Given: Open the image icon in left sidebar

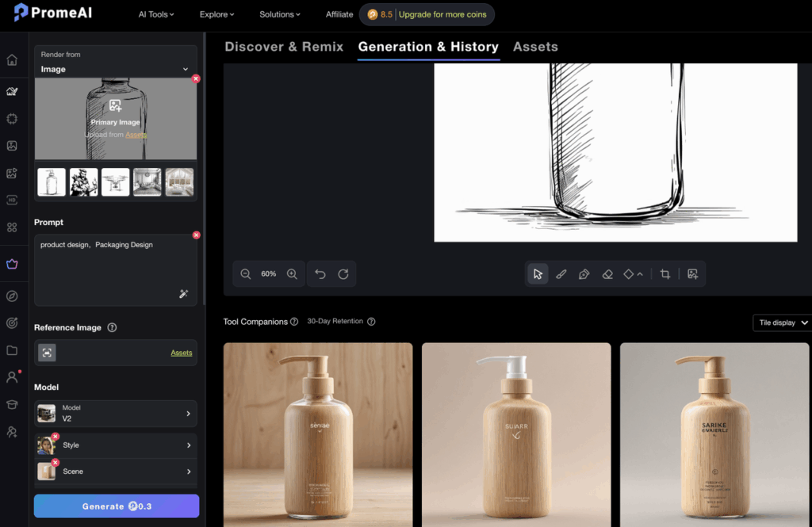Looking at the screenshot, I should pos(12,146).
